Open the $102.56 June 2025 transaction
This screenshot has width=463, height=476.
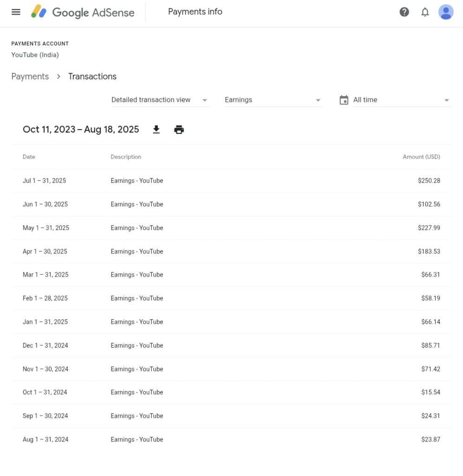pos(231,205)
